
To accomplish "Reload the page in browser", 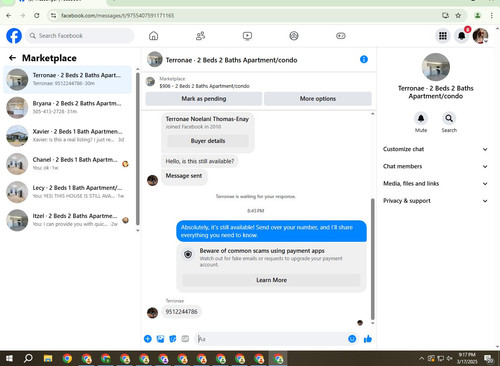I will click(37, 15).
